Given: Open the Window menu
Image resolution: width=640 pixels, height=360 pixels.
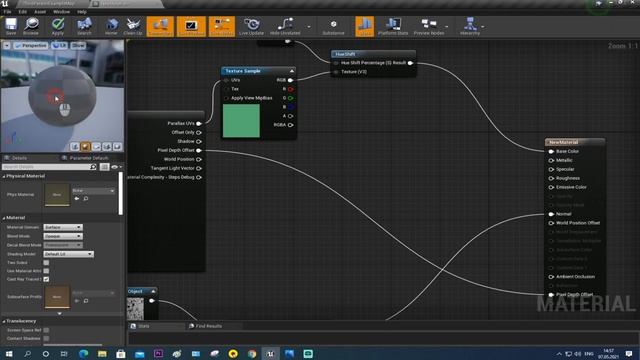Looking at the screenshot, I should 61,12.
